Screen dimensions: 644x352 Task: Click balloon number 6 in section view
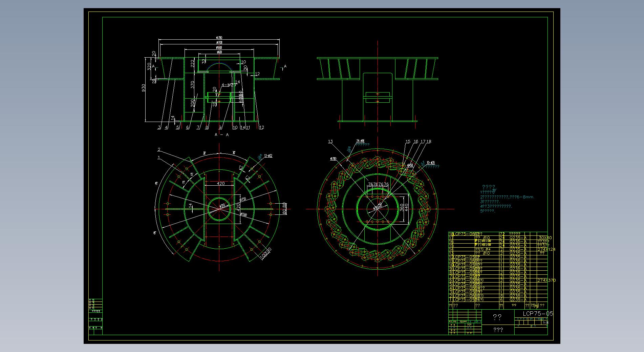(x=188, y=128)
